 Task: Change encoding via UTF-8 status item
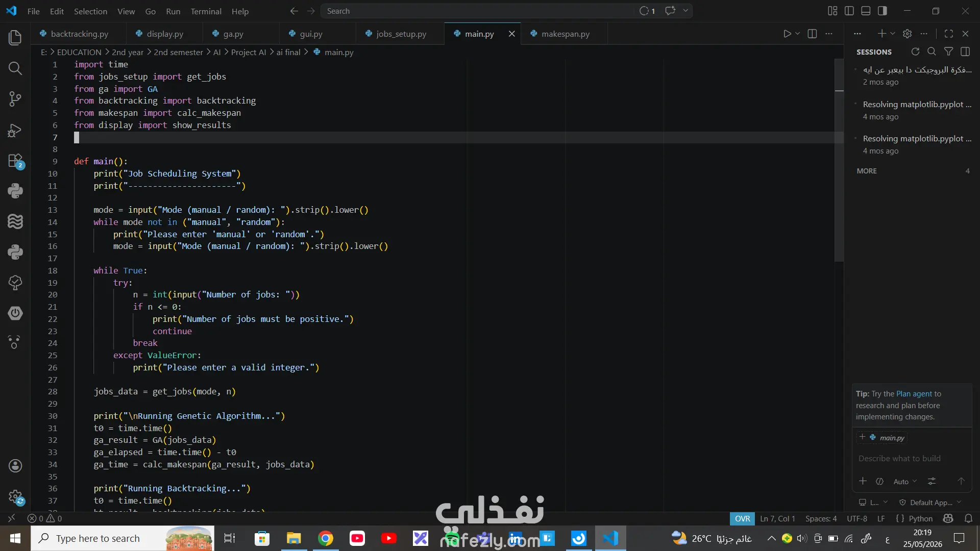857,518
